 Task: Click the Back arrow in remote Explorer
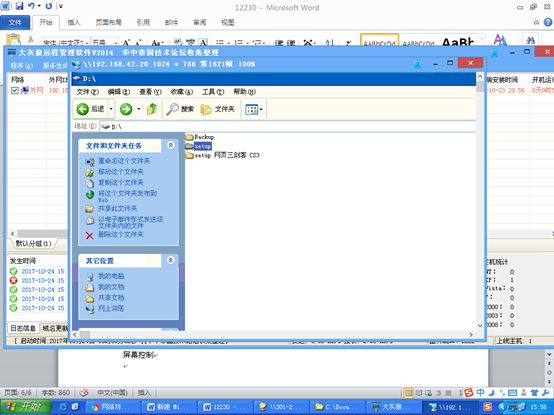[x=83, y=109]
